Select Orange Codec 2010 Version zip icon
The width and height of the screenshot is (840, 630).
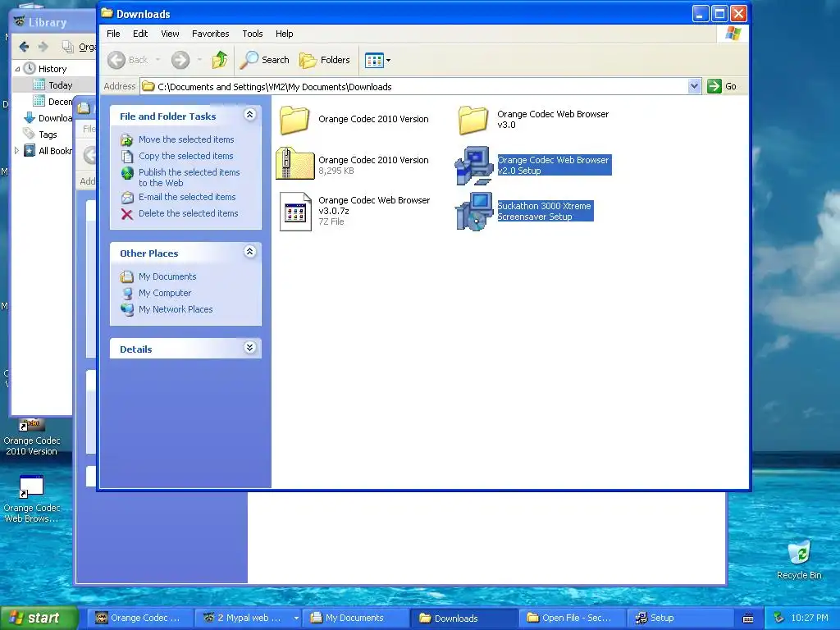pos(294,163)
